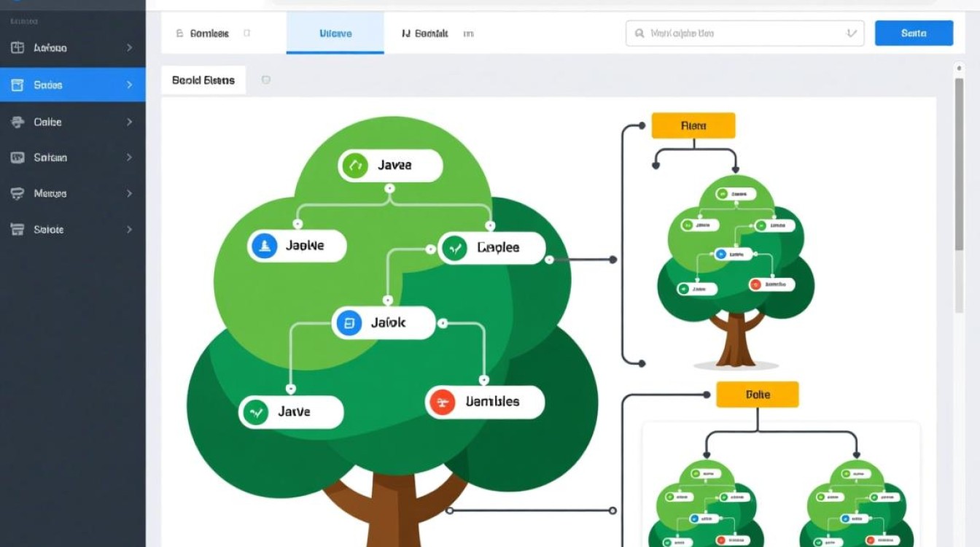980x547 pixels.
Task: Click the green check icon on the Eaplee node
Action: pyautogui.click(x=454, y=248)
